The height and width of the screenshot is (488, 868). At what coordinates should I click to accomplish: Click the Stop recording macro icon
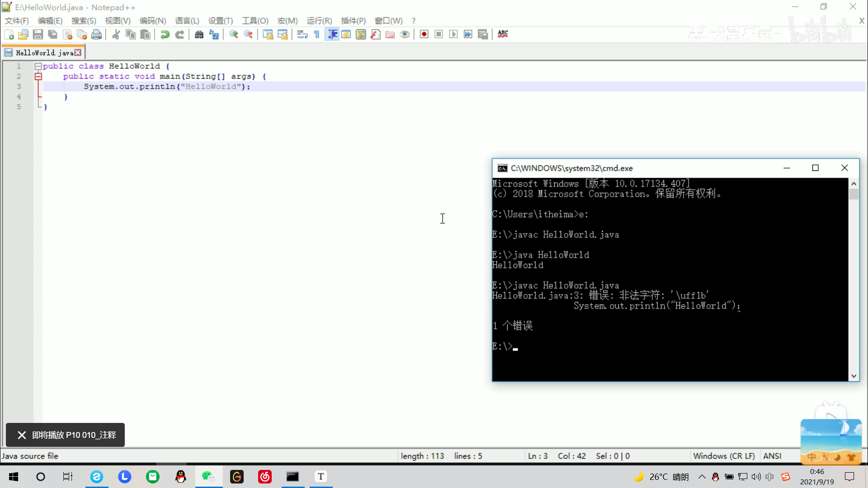coord(439,34)
